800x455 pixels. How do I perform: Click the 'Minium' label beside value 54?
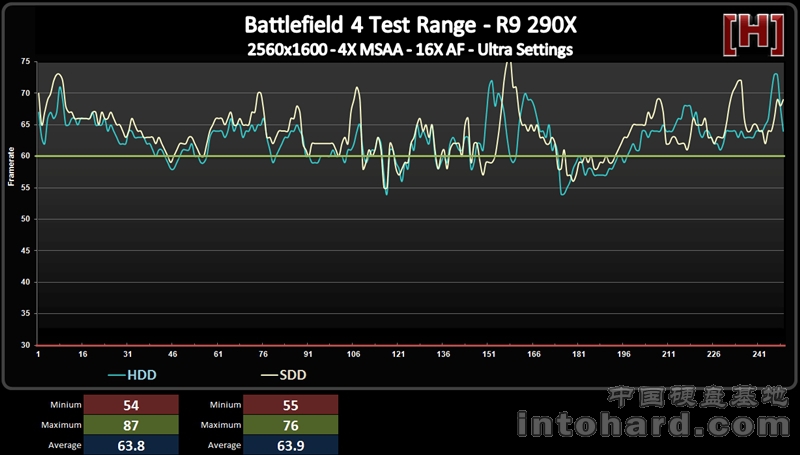pos(66,405)
